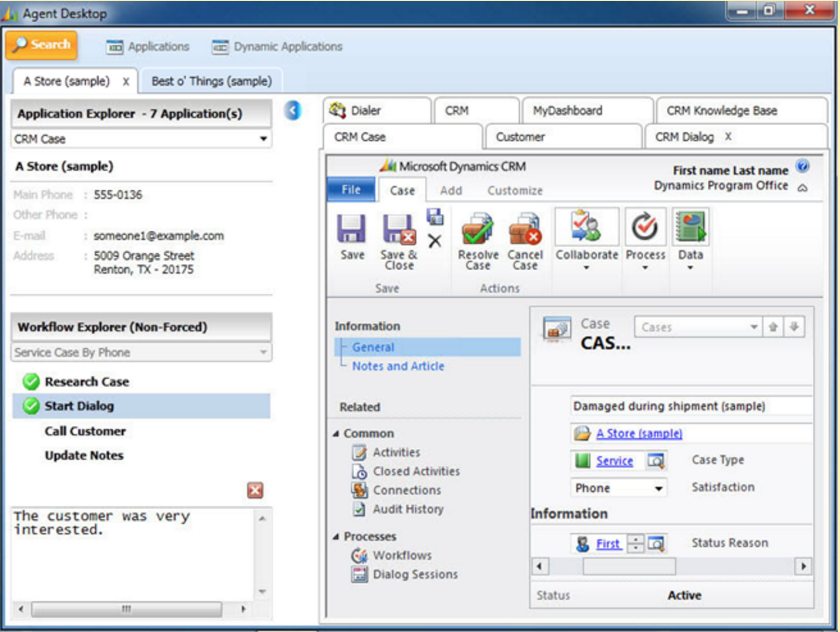The width and height of the screenshot is (840, 632).
Task: Open the A Store (sample) customer link
Action: [x=639, y=433]
